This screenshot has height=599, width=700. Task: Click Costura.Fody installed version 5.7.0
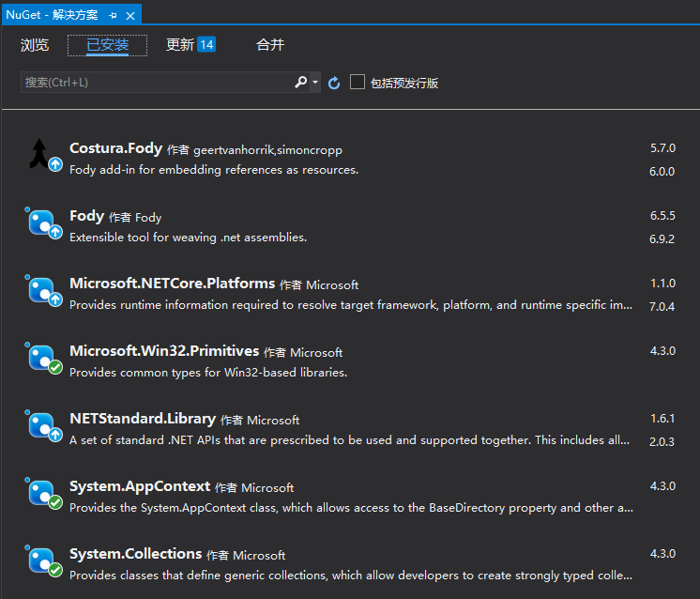click(662, 148)
